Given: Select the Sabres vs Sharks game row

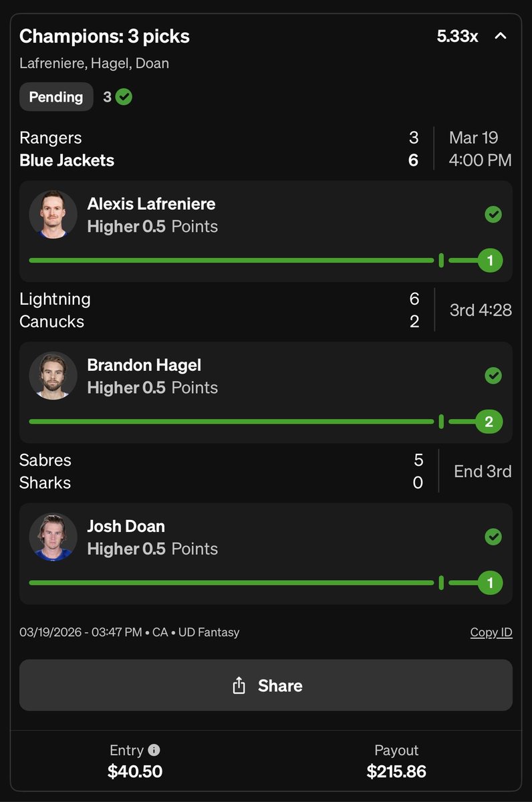Looking at the screenshot, I should tap(266, 471).
